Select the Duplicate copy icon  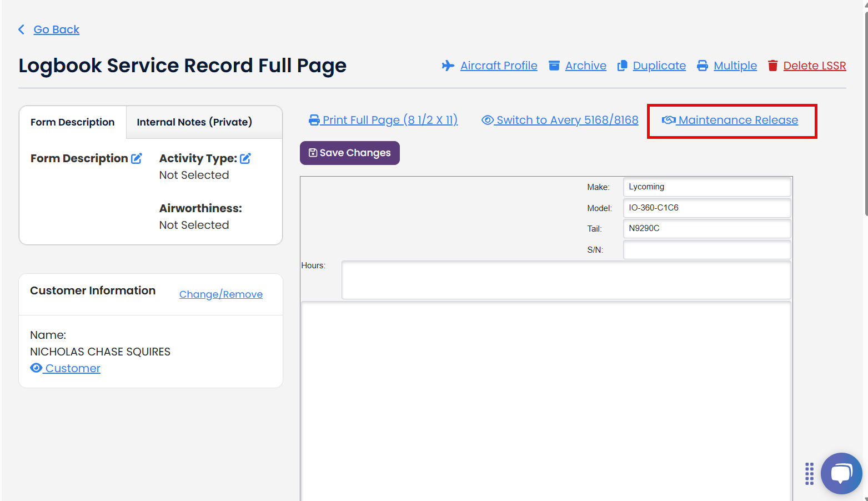click(623, 65)
